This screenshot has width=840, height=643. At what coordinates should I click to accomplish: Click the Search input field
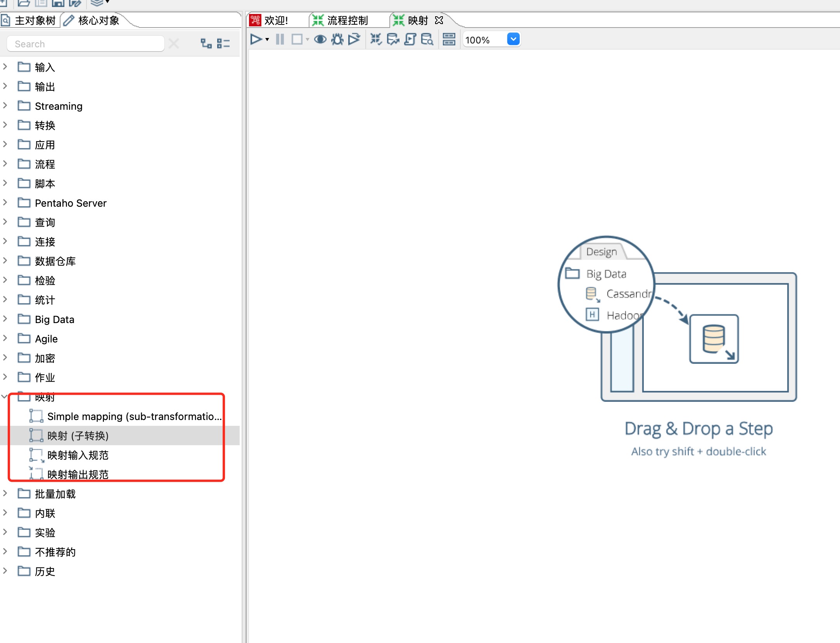click(85, 44)
